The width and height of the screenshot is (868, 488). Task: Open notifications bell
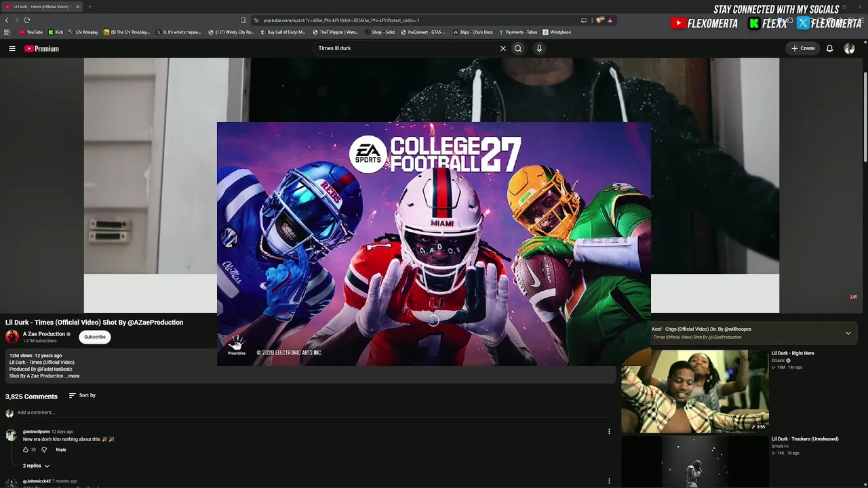coord(829,49)
